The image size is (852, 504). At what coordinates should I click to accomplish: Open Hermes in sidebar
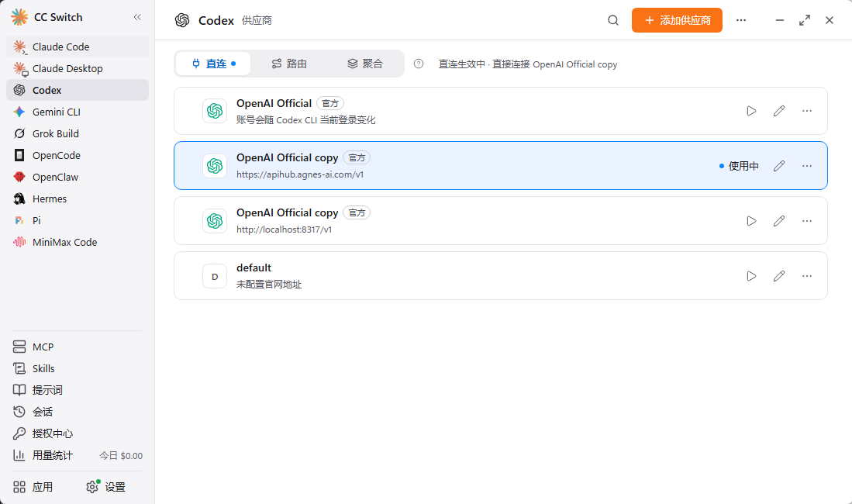click(x=78, y=199)
